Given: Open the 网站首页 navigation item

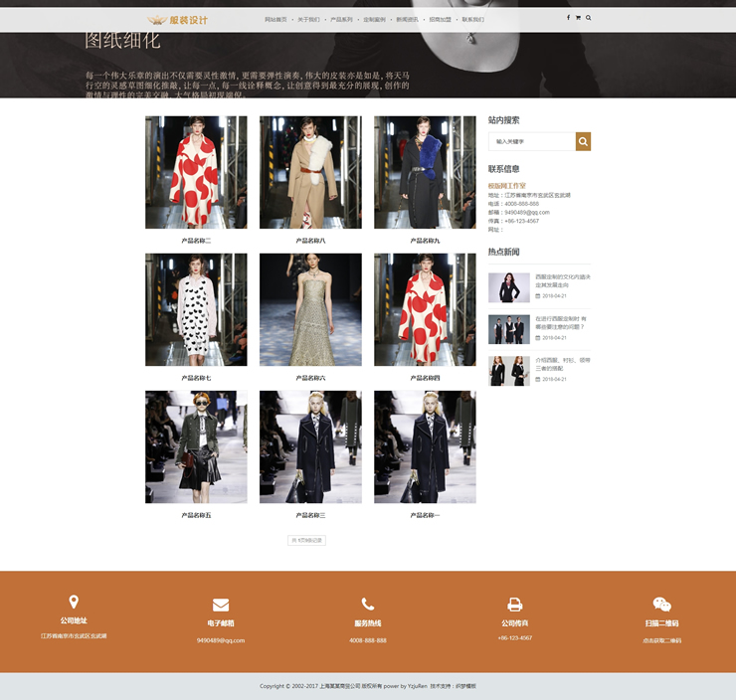Looking at the screenshot, I should coord(276,19).
